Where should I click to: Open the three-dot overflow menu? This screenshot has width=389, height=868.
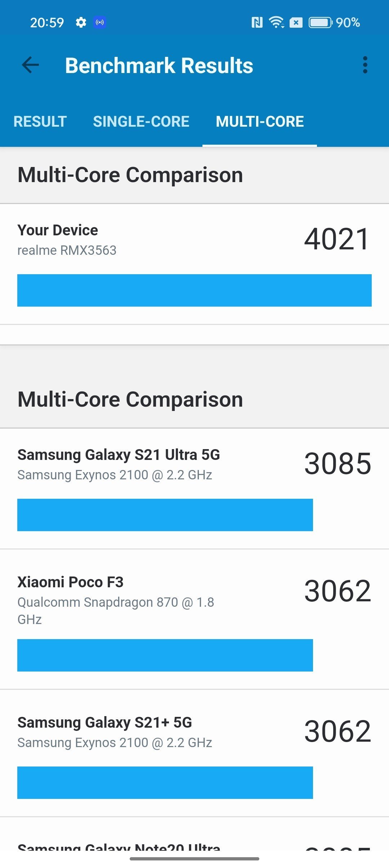[365, 65]
